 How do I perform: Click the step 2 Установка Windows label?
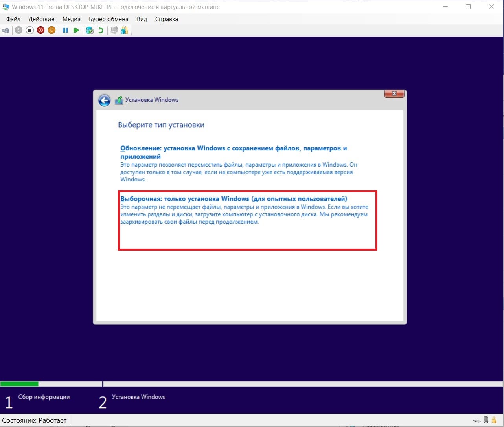(138, 397)
